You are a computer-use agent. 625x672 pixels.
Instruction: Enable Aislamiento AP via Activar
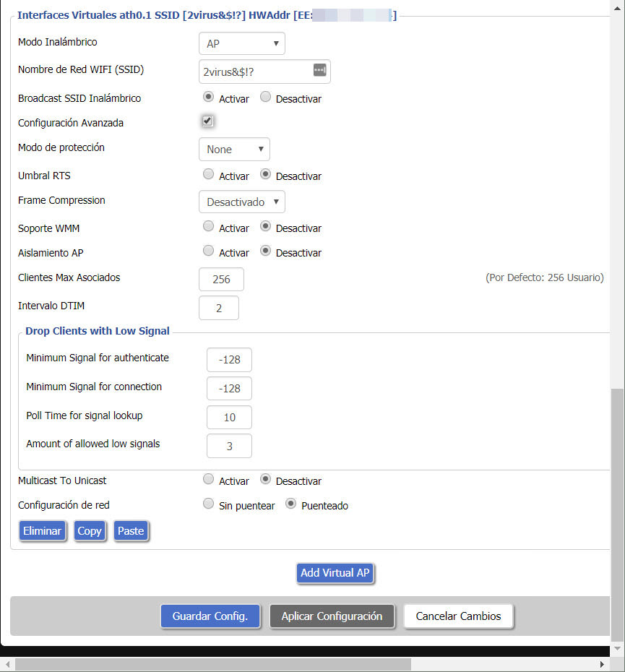[x=209, y=251]
